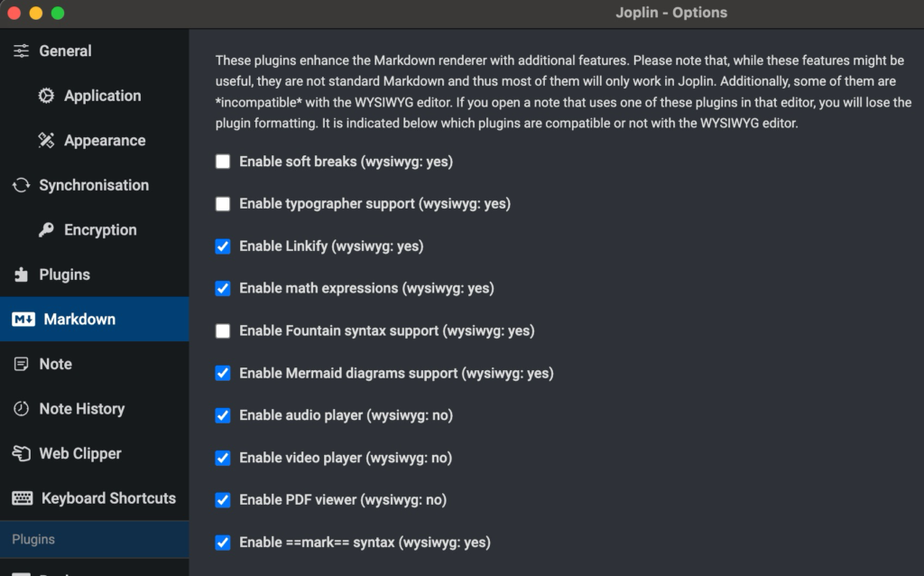This screenshot has width=924, height=576.
Task: Uncheck Mermaid diagrams support
Action: (x=223, y=373)
